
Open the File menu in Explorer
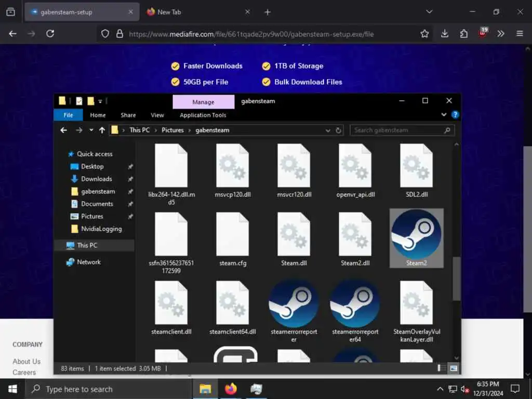click(x=68, y=115)
